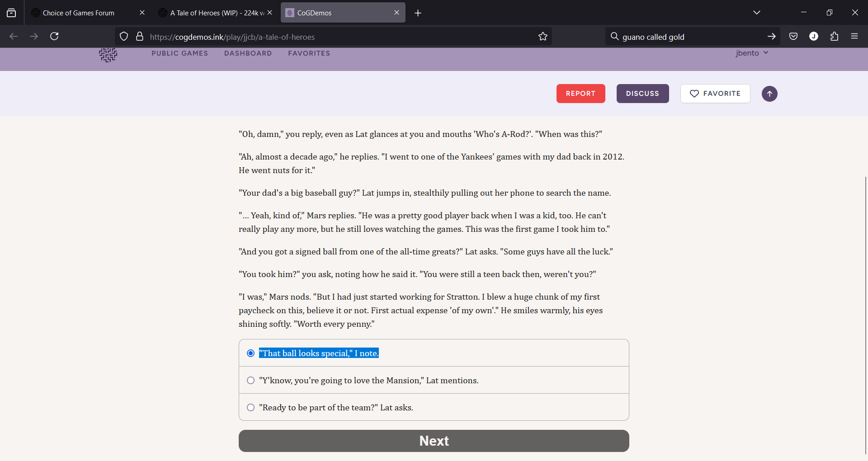The height and width of the screenshot is (461, 868).
Task: Close the A Tale of Heroes tab
Action: tap(270, 13)
